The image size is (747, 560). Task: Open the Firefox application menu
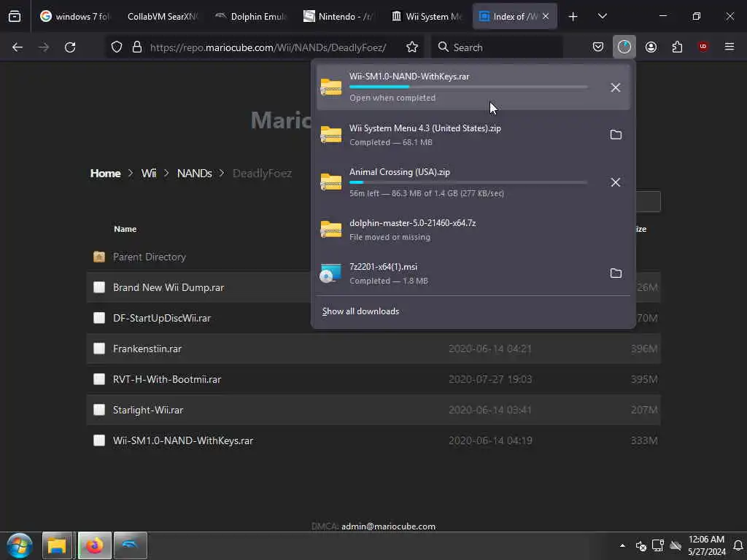[x=729, y=47]
